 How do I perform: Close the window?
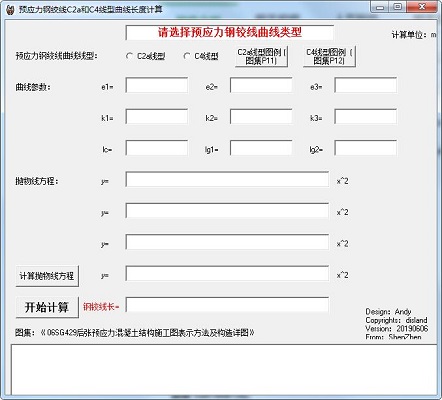click(x=422, y=7)
